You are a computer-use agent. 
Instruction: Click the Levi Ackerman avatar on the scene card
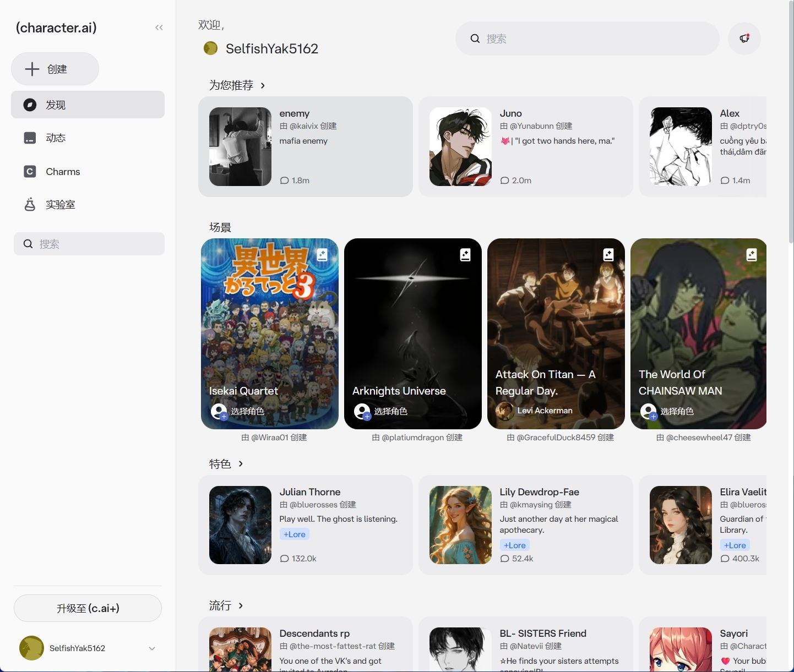pos(504,411)
